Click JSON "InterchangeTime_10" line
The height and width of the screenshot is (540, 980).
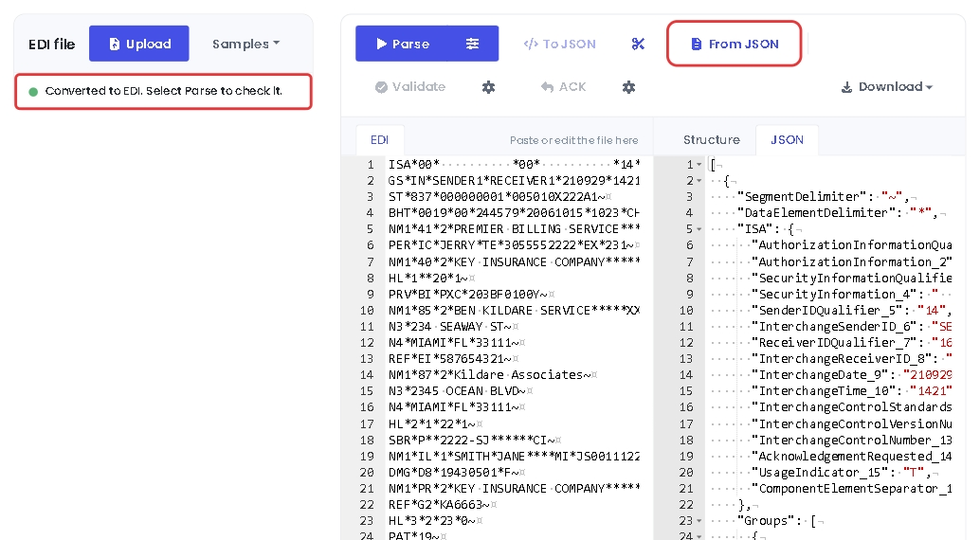coord(831,391)
